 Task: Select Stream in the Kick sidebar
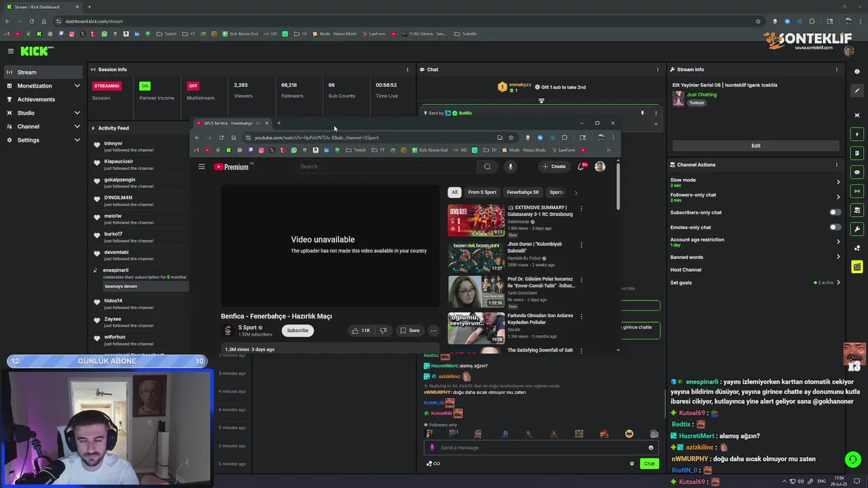pyautogui.click(x=42, y=72)
